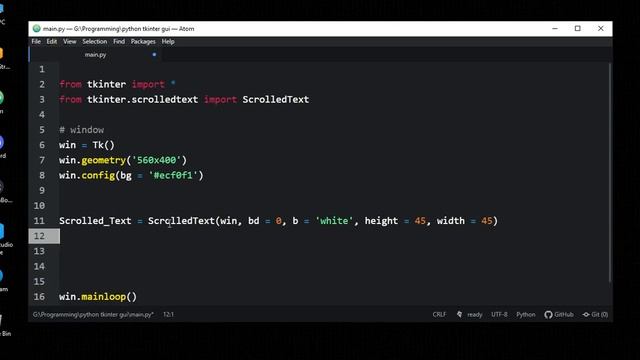The width and height of the screenshot is (640, 360).
Task: Click line number 1 in gutter
Action: 42,69
